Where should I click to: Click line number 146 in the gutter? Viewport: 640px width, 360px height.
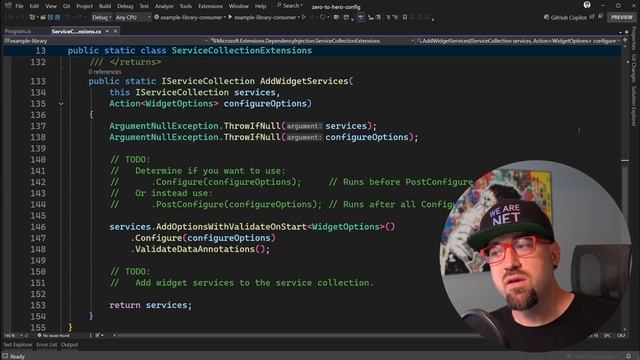point(38,227)
